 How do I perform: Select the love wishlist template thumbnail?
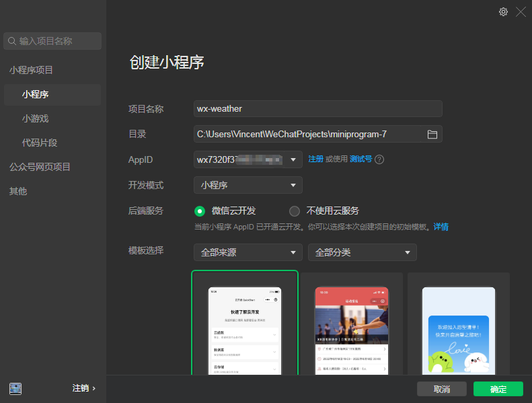(459, 324)
